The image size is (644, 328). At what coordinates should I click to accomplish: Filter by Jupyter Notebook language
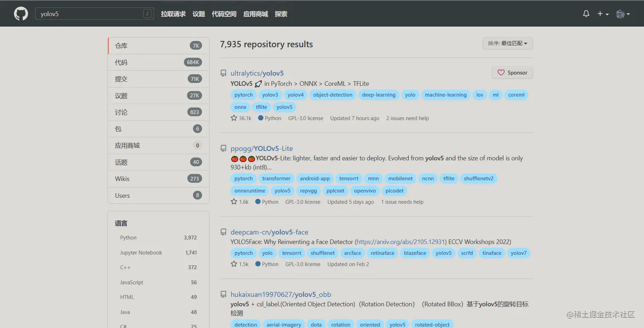click(x=158, y=253)
